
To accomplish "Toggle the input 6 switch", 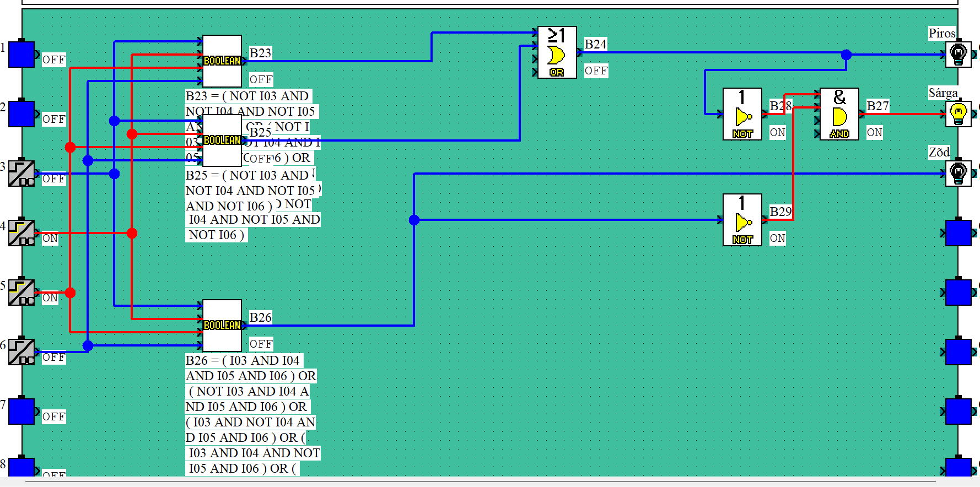I will (21, 352).
